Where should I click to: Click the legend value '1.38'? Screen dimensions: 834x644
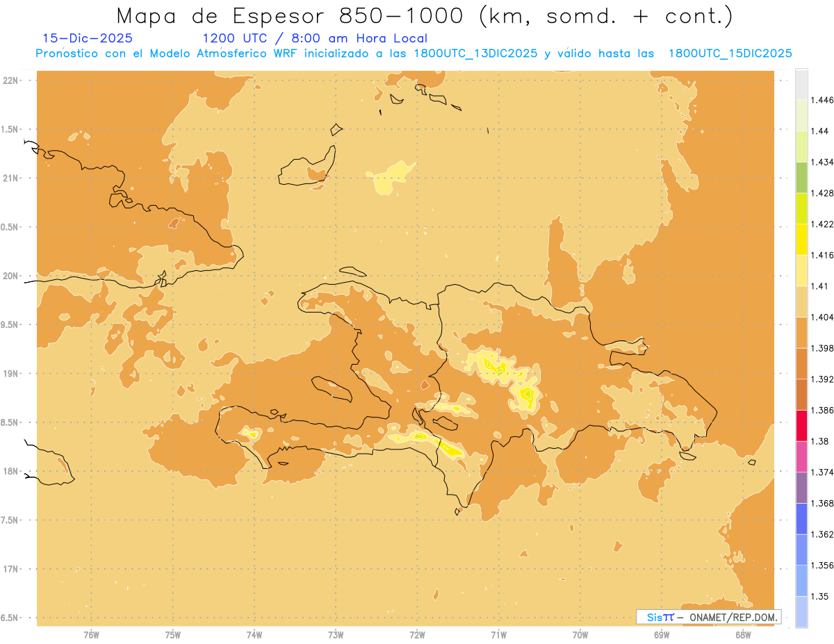[x=819, y=441]
